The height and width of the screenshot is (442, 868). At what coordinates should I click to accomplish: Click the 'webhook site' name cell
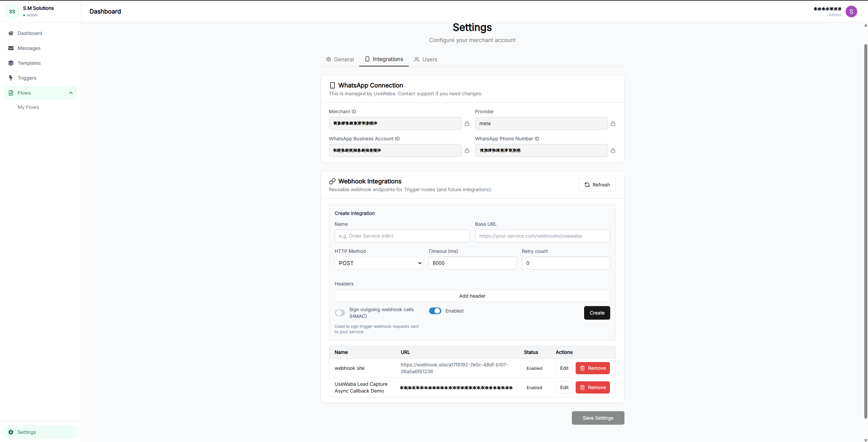349,368
